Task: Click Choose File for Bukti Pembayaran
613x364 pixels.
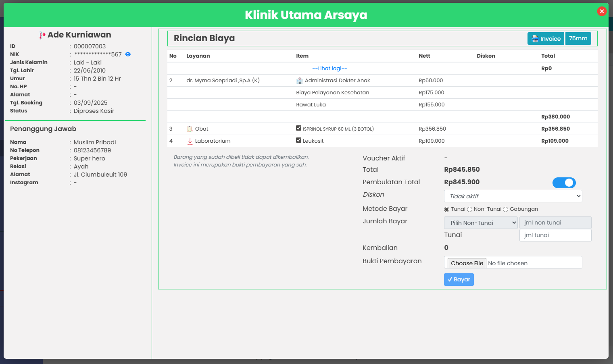Action: (x=467, y=263)
